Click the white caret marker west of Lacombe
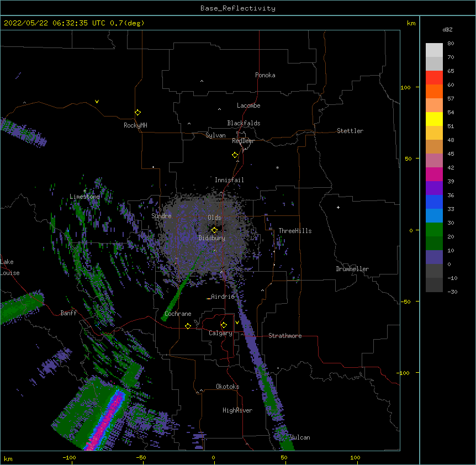Viewport: 476px width, 465px height. [219, 109]
